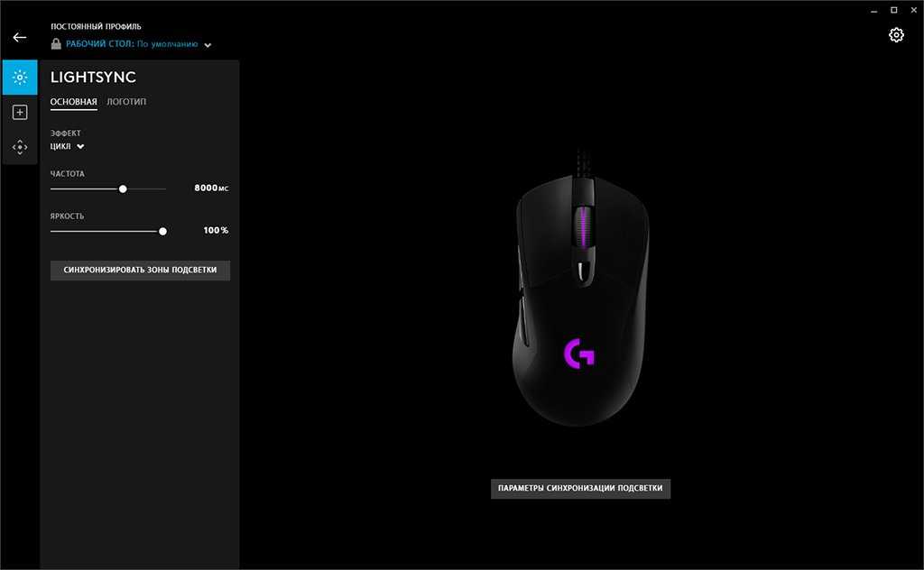
Task: Switch to the ЛОГОТИП tab
Action: pyautogui.click(x=126, y=102)
